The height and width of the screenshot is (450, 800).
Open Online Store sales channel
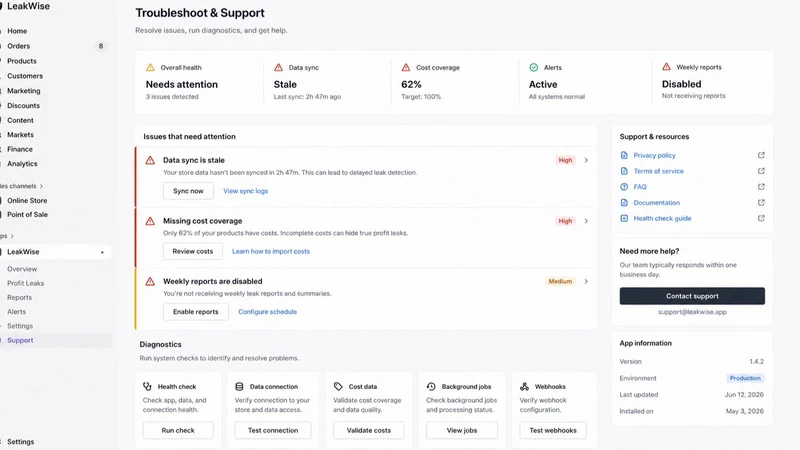pyautogui.click(x=27, y=201)
